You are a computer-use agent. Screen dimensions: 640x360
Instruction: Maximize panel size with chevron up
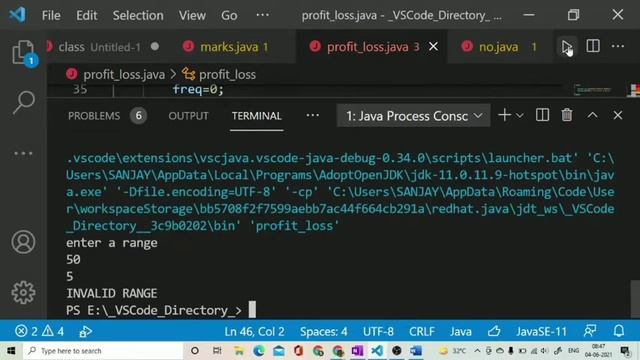pos(592,116)
